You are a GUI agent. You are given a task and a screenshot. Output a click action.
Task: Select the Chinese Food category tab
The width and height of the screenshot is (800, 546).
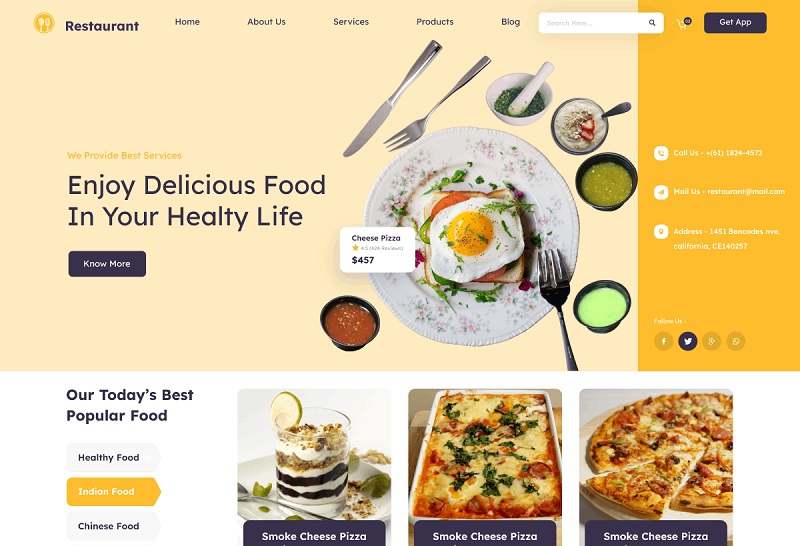click(x=113, y=526)
